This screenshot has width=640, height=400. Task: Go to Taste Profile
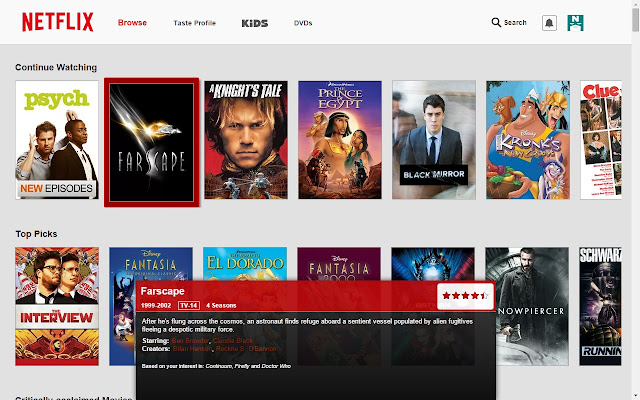(x=194, y=23)
